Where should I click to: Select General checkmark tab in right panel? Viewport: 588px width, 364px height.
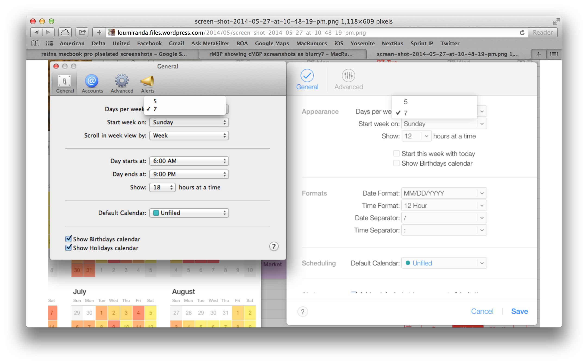click(307, 80)
